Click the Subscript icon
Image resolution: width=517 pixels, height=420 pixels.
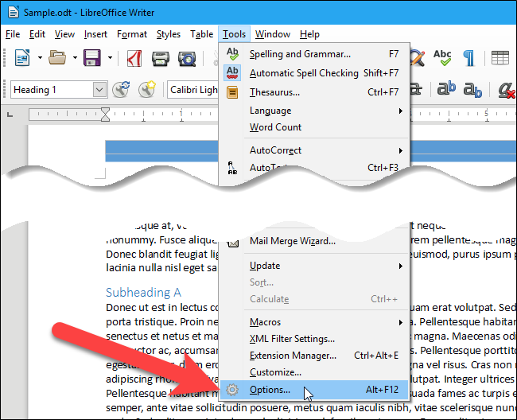point(472,90)
